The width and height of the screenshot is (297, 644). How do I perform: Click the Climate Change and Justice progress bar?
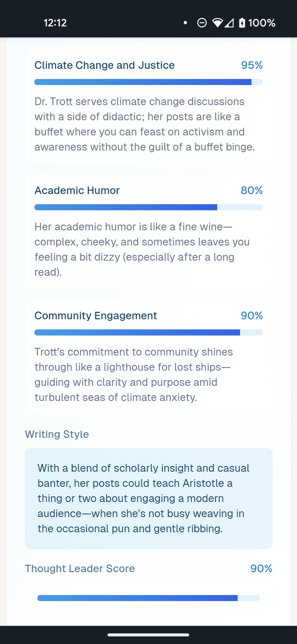(148, 82)
